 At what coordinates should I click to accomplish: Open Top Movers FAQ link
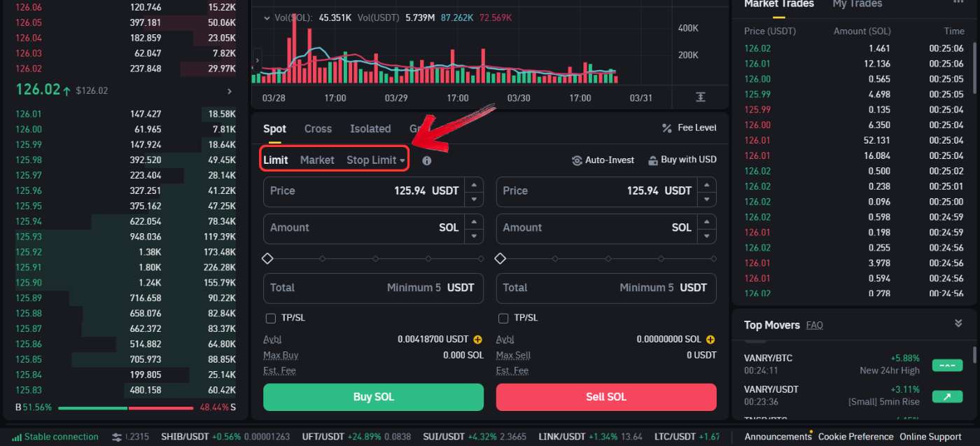pos(814,325)
